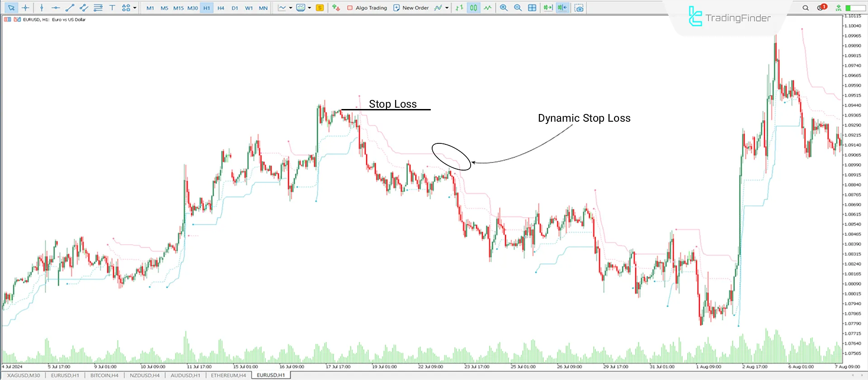Switch to MN timeframe
Screen dimensions: 868x380
coord(263,8)
